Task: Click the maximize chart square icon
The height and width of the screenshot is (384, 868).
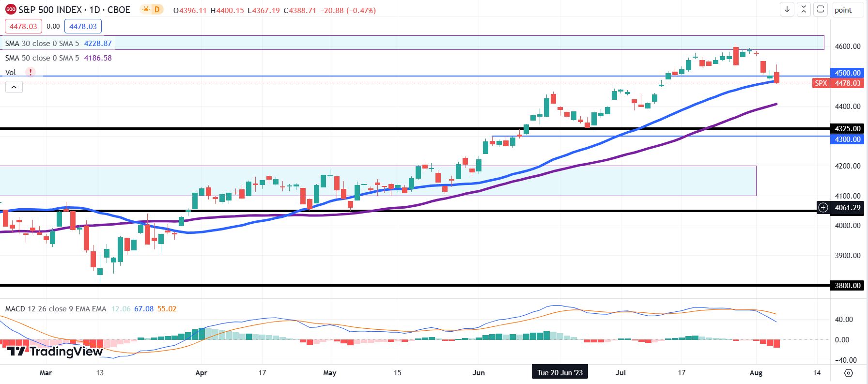Action: tap(821, 9)
